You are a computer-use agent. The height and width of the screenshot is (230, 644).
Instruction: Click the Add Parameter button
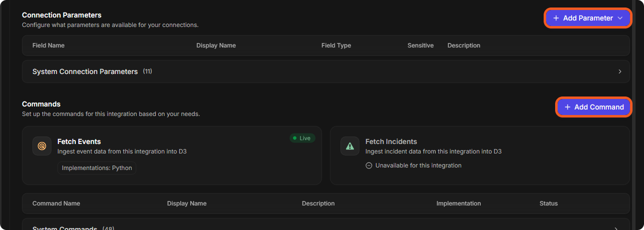coord(588,18)
